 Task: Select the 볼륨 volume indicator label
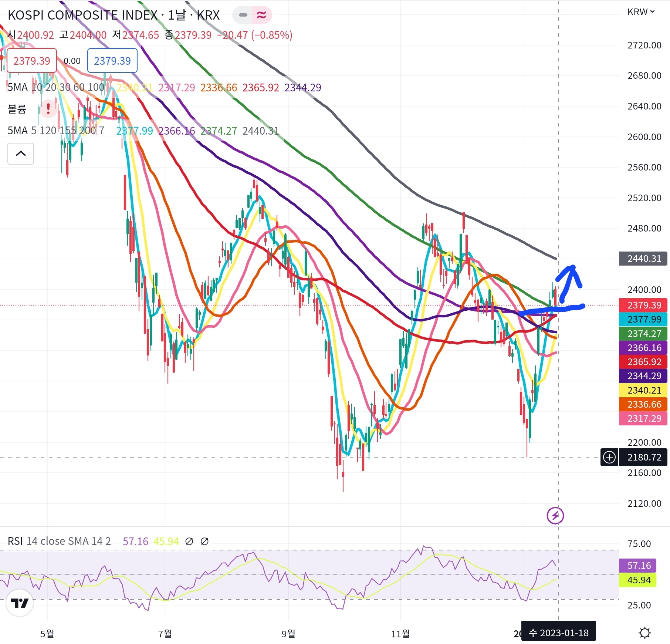pyautogui.click(x=17, y=109)
